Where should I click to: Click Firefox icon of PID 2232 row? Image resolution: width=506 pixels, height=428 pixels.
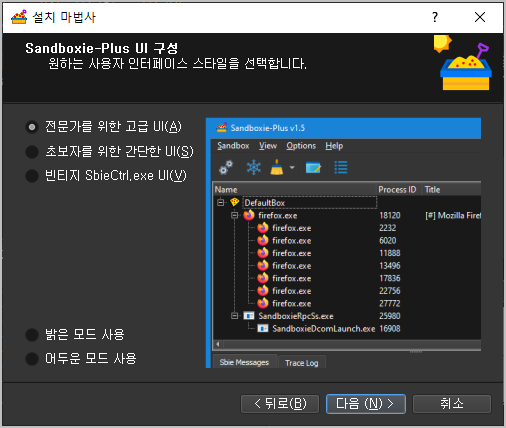click(x=263, y=228)
